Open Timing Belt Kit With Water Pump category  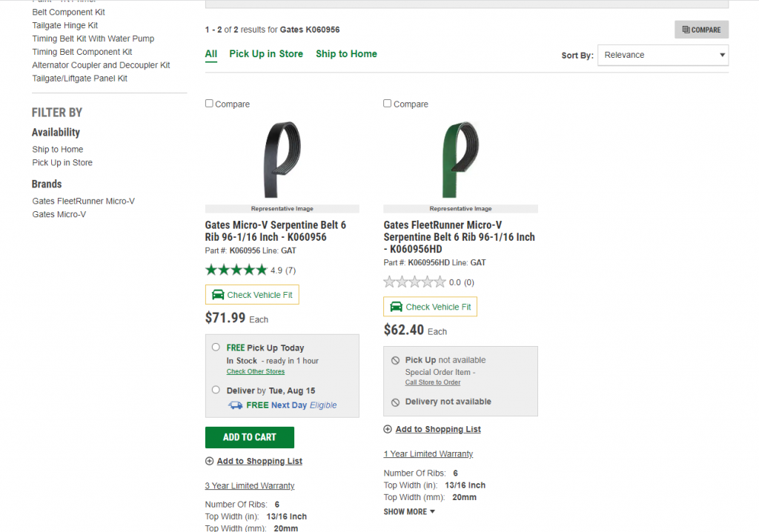point(93,39)
